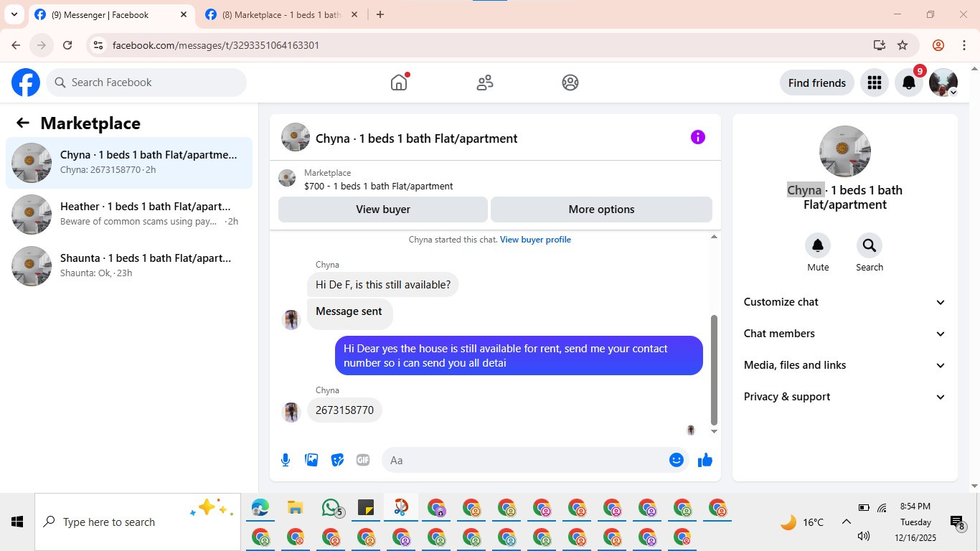This screenshot has width=980, height=551.
Task: Click the Find friends button
Action: pos(817,83)
